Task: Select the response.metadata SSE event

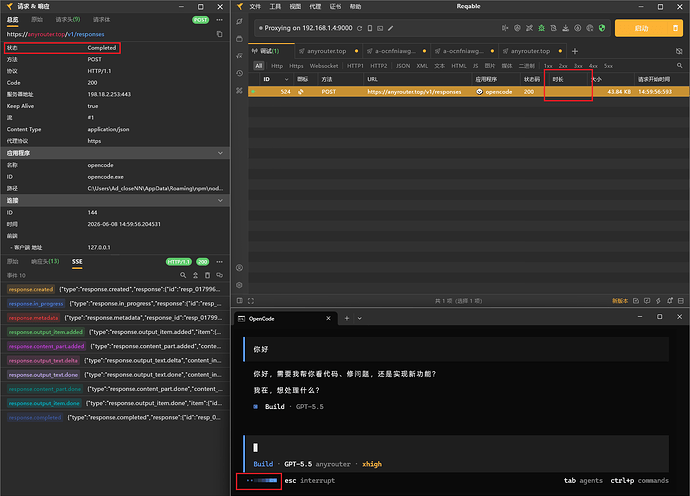Action: (115, 318)
